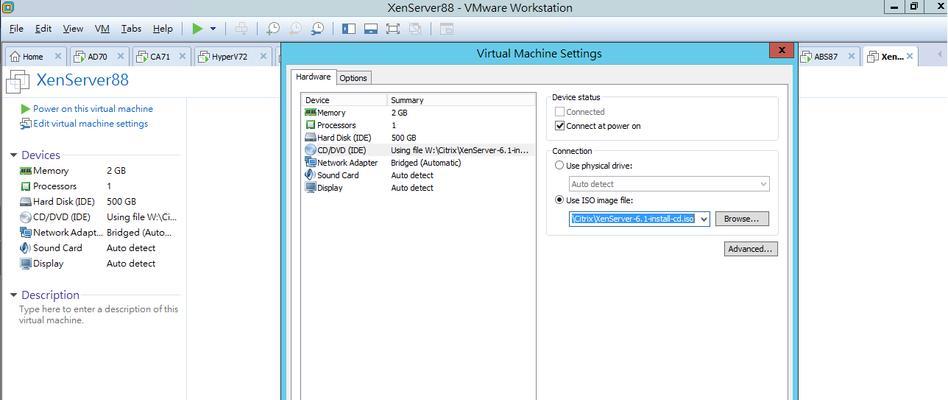The height and width of the screenshot is (400, 948).
Task: Select Use ISO image file radio button
Action: (x=559, y=200)
